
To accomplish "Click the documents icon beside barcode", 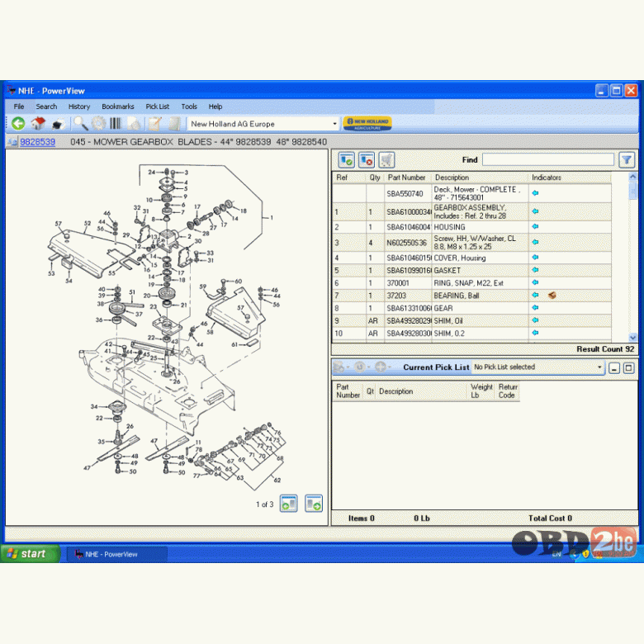I will (134, 123).
